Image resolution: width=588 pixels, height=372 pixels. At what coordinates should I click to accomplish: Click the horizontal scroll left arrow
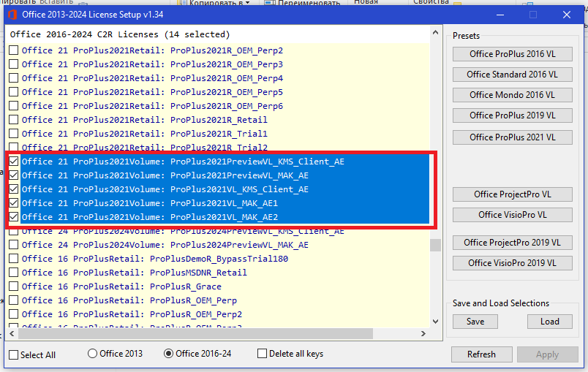pos(12,333)
